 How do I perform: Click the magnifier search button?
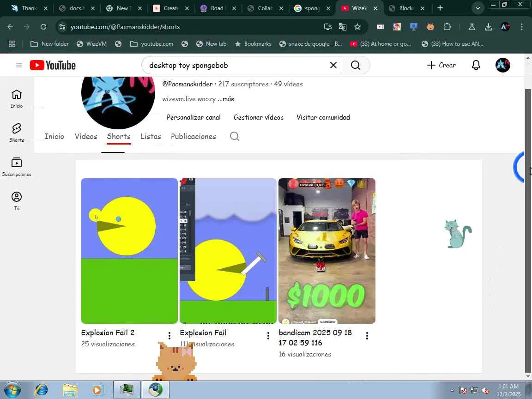click(355, 65)
